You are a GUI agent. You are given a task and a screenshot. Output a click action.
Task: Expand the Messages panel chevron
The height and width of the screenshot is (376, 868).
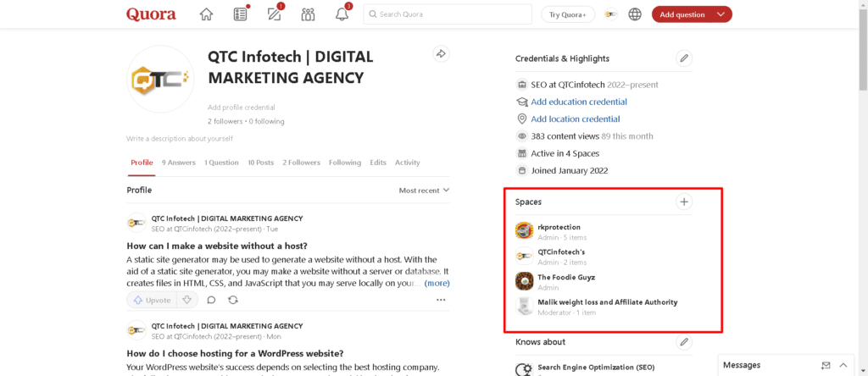[x=843, y=365]
